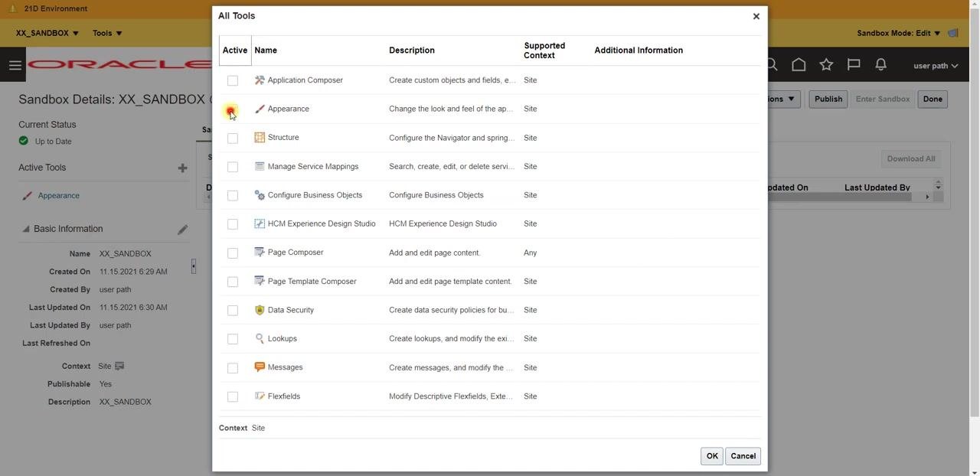Click the Last Updated By column header
The width and height of the screenshot is (980, 476).
click(x=877, y=187)
